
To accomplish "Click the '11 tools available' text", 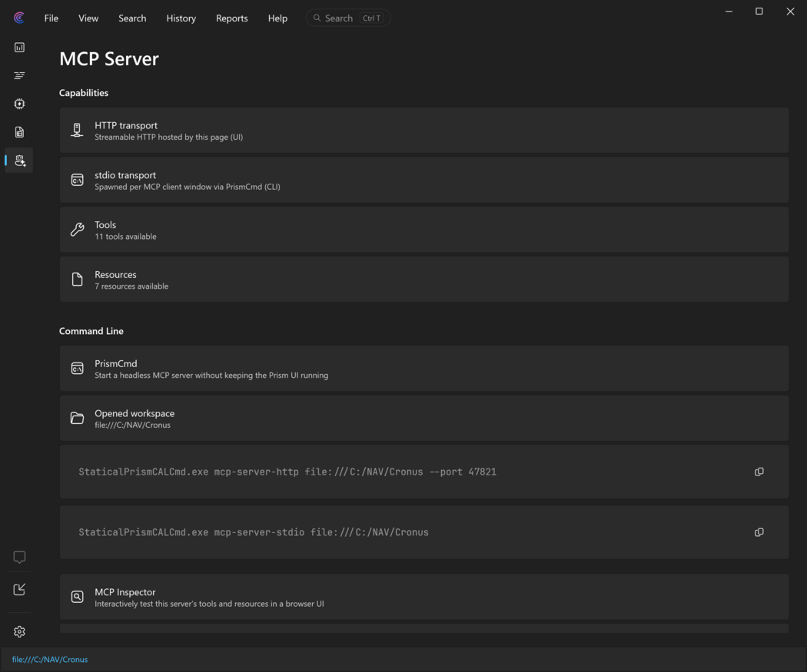I will 125,237.
